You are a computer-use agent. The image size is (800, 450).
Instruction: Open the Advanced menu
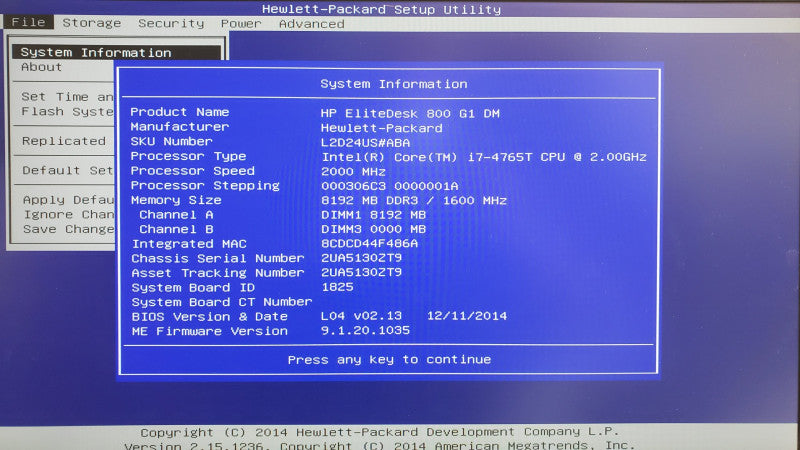point(311,24)
